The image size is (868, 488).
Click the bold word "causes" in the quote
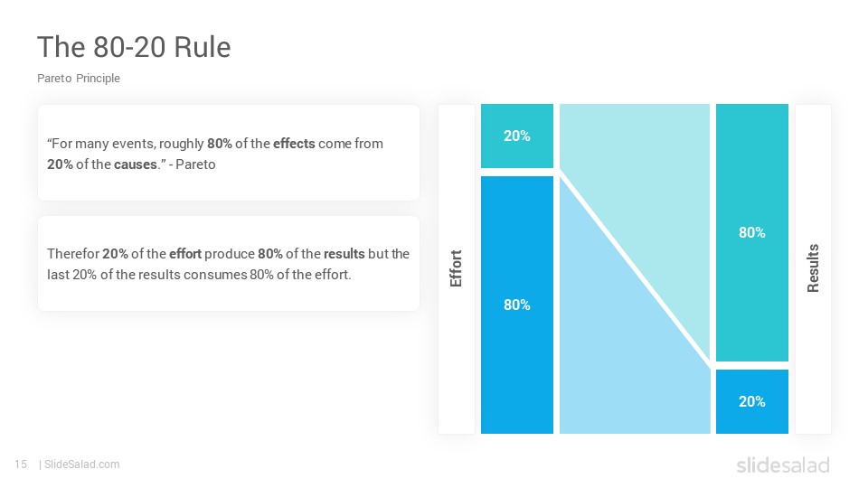(136, 164)
